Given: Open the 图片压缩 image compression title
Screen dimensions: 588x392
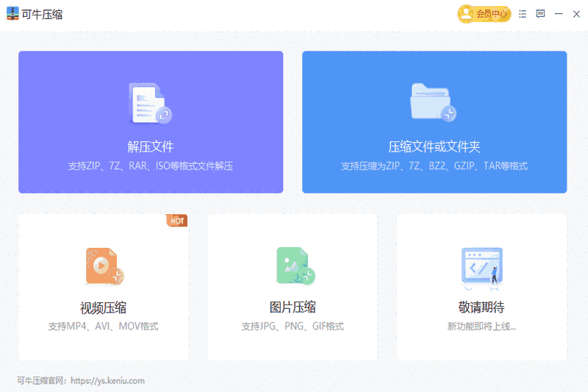Looking at the screenshot, I should [293, 307].
